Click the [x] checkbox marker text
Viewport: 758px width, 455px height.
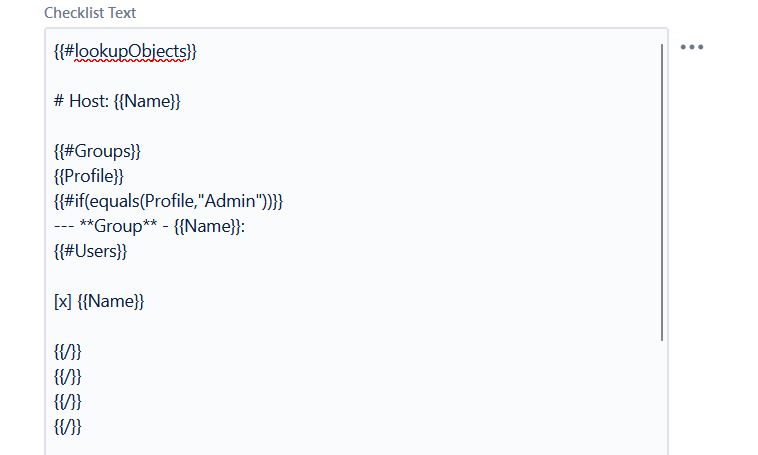coord(63,302)
